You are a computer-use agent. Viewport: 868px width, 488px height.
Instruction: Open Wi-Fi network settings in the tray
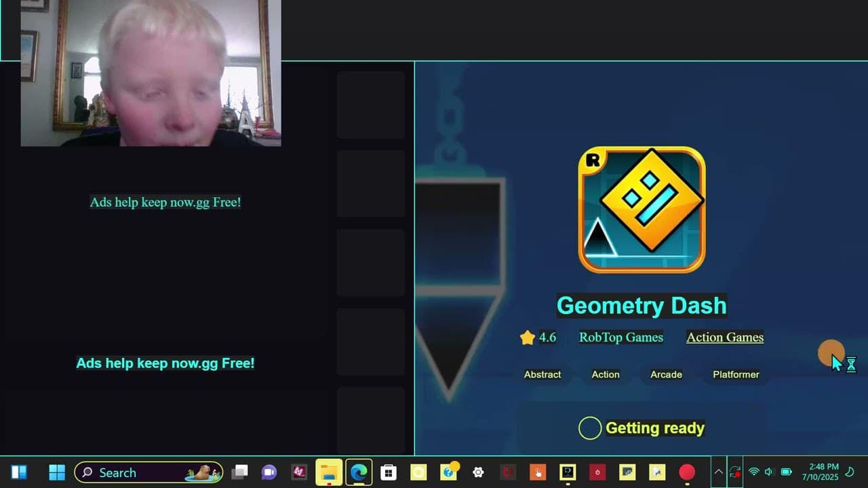[753, 472]
